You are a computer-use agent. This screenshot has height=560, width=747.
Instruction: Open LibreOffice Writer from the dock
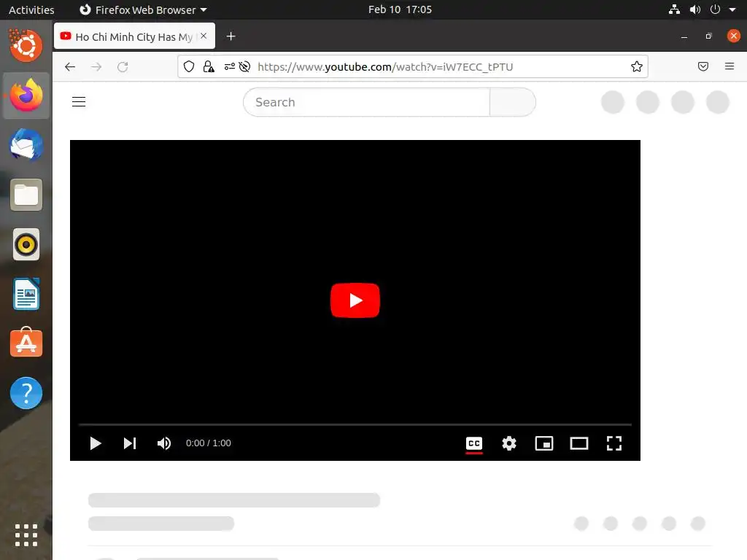pos(26,295)
